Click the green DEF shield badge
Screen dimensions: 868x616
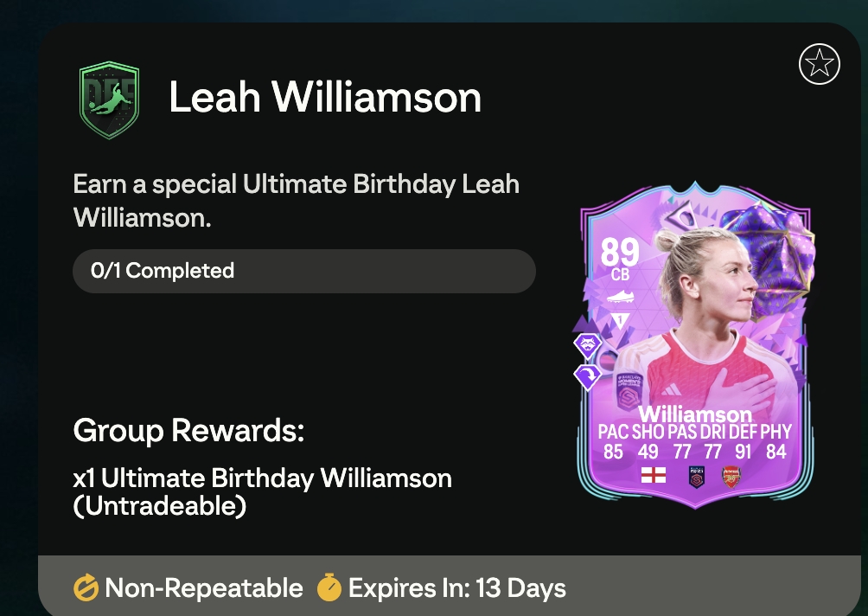(x=109, y=99)
